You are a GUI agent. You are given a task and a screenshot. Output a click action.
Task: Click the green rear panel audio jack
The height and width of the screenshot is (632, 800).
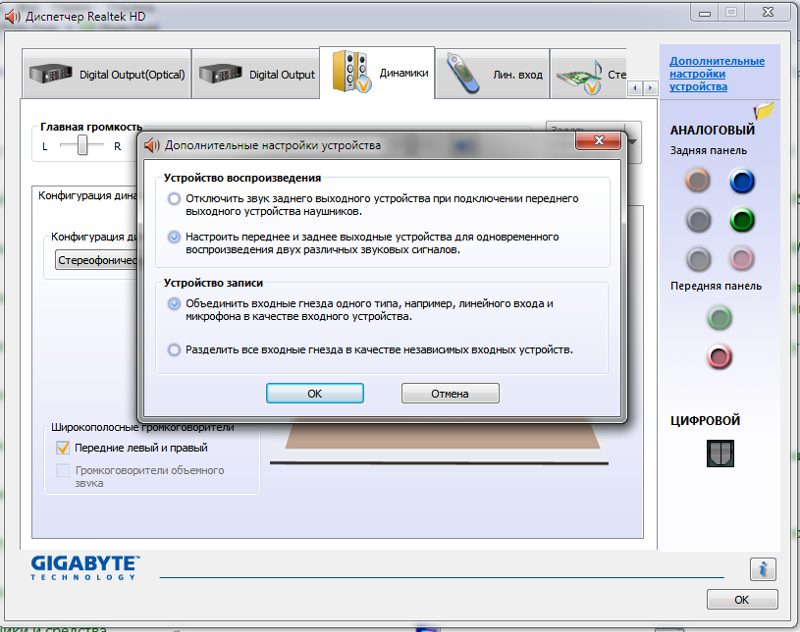point(742,220)
